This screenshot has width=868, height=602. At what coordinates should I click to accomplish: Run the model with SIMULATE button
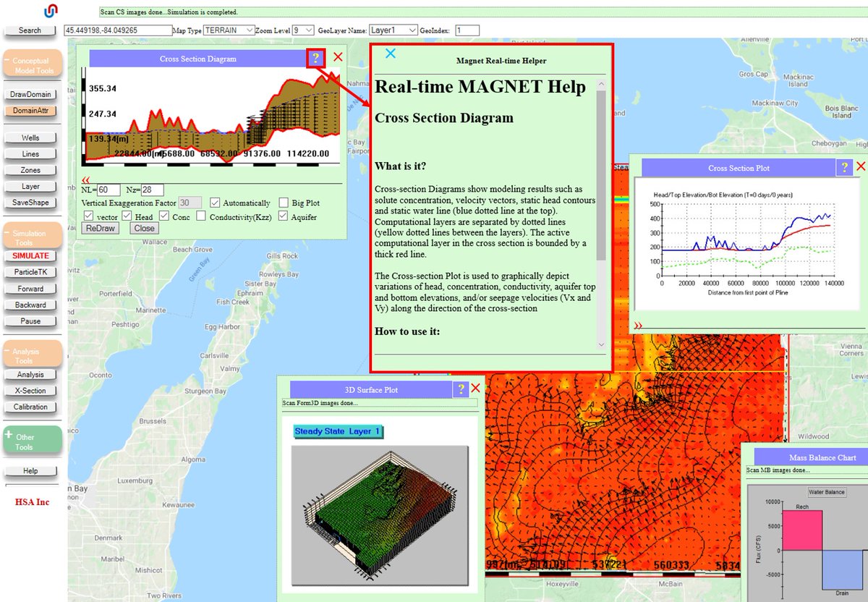coord(30,255)
